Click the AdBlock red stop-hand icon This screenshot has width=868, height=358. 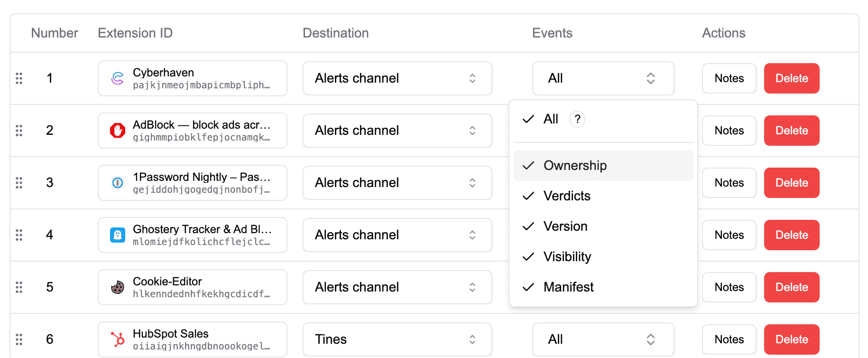(x=118, y=131)
